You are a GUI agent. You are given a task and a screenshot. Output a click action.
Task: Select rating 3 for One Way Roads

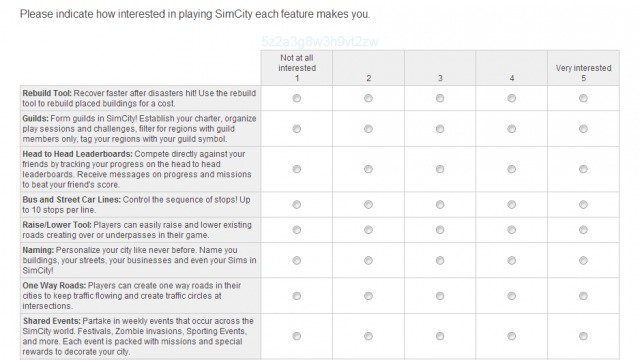coord(440,296)
